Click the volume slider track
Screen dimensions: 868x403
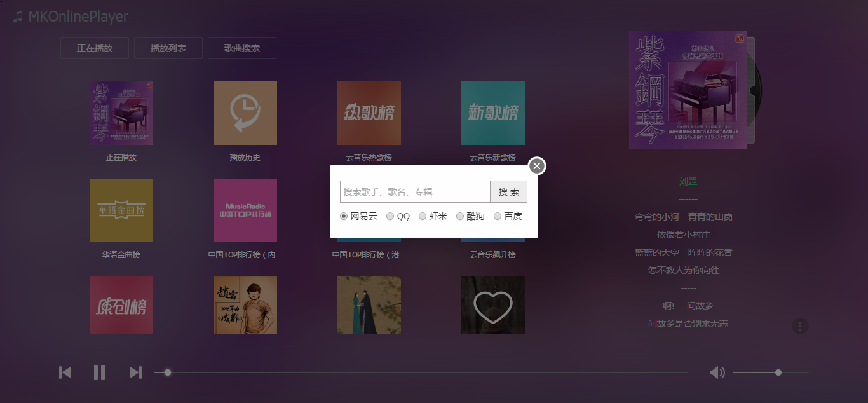tap(771, 372)
